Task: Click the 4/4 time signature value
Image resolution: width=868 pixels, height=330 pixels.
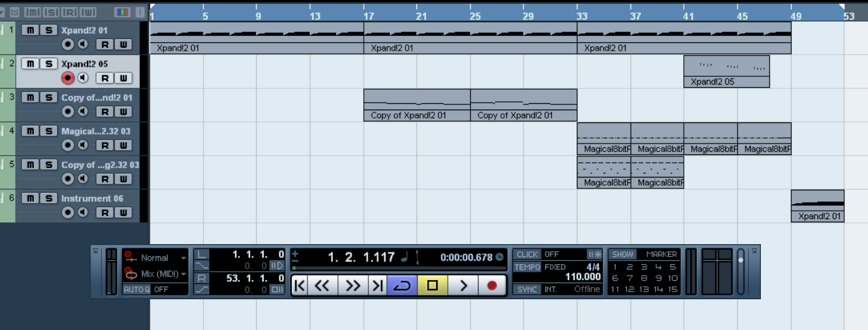Action: (x=593, y=267)
